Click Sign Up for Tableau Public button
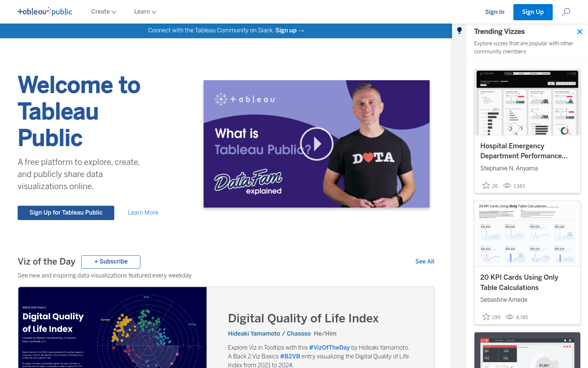 66,213
